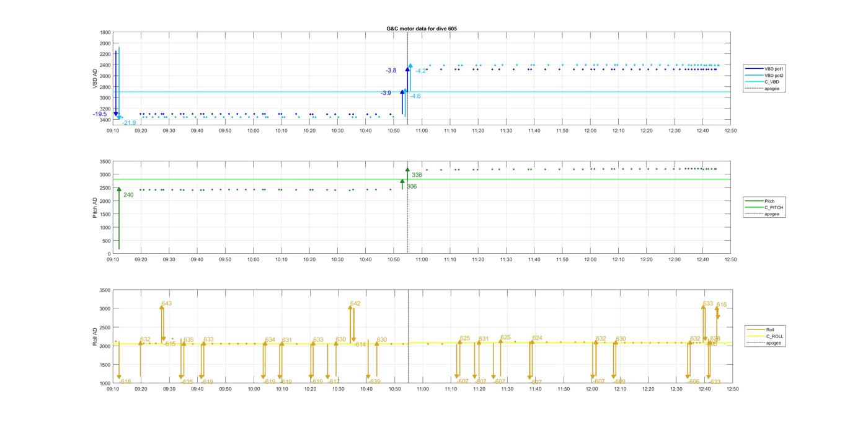Click the '-4.6' annotation in VBD plot
Screen dimensions: 868x430
tap(415, 96)
